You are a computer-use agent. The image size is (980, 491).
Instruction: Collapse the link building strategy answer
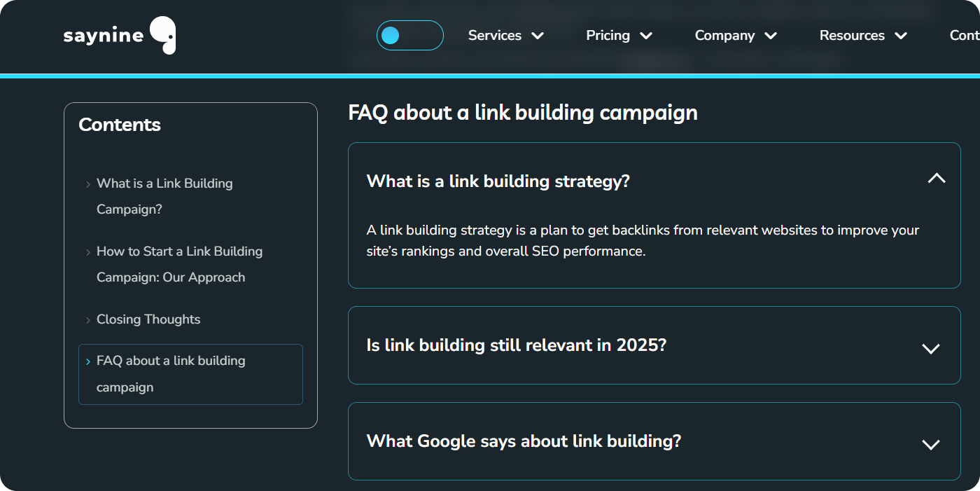(x=936, y=179)
